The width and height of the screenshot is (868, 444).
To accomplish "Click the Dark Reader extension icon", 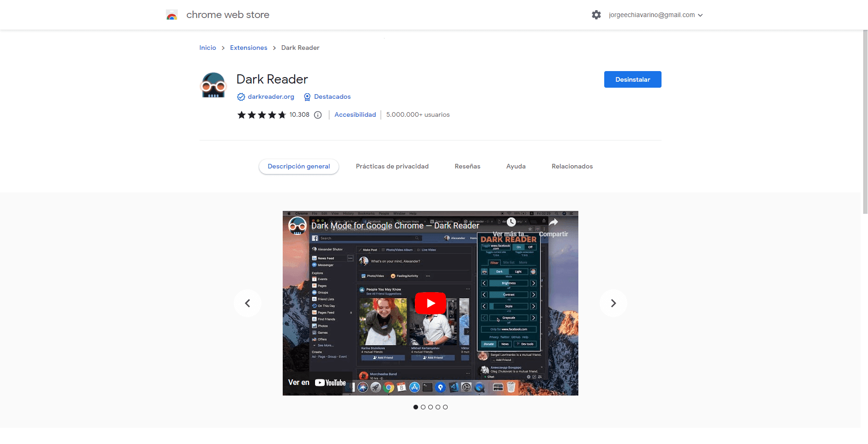I will pos(213,85).
